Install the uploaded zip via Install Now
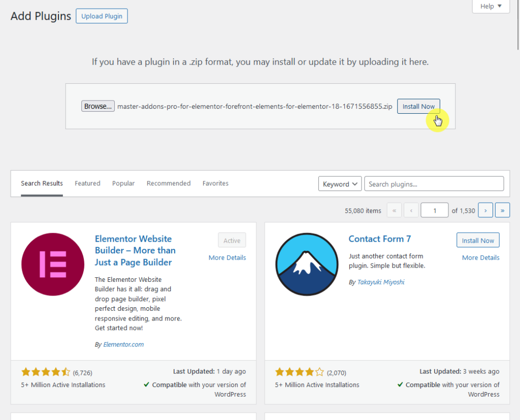This screenshot has width=520, height=420. 418,106
